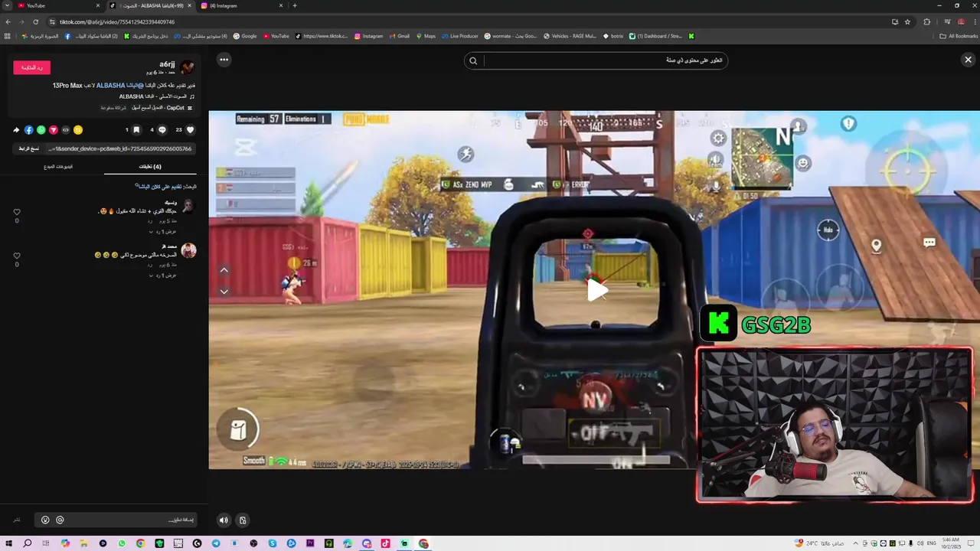Open a new browser tab
The image size is (980, 551).
(x=295, y=5)
